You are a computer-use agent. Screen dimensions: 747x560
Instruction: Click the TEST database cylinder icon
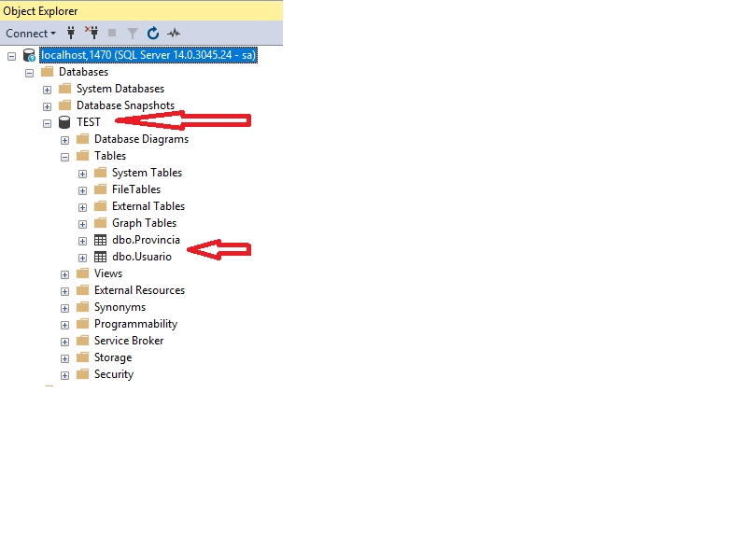(x=64, y=122)
